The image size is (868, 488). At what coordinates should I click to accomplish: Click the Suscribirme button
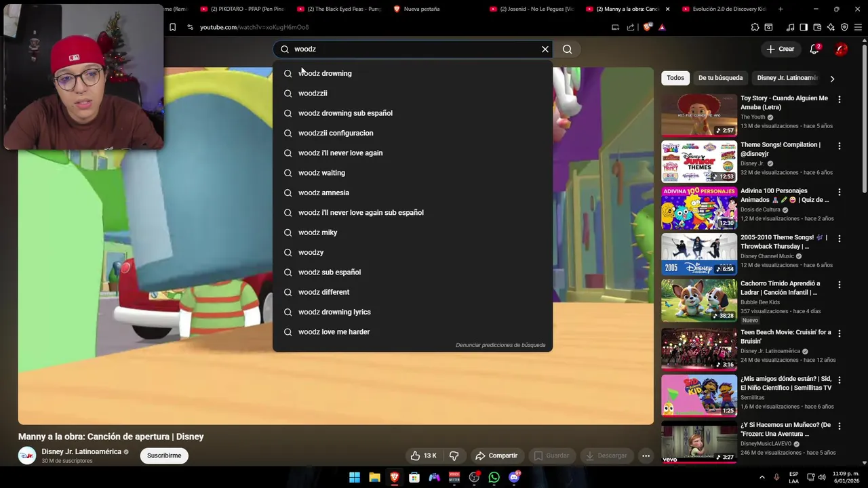tap(164, 455)
